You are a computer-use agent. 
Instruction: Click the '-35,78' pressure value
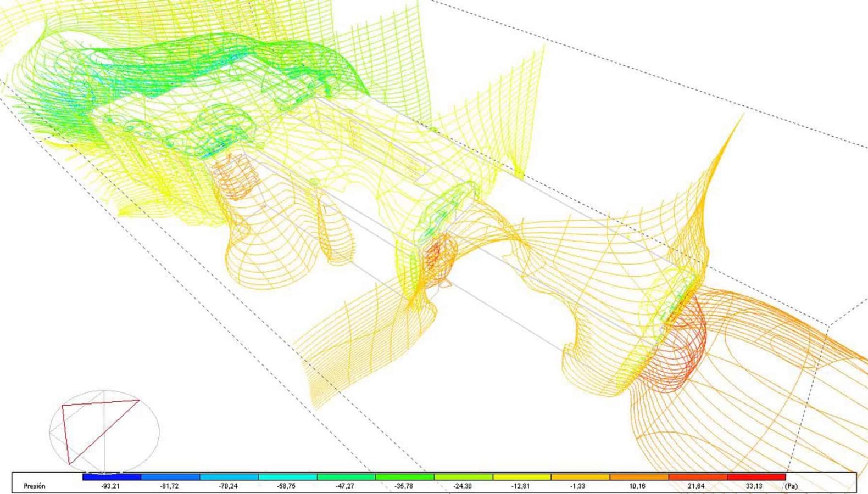tap(404, 486)
